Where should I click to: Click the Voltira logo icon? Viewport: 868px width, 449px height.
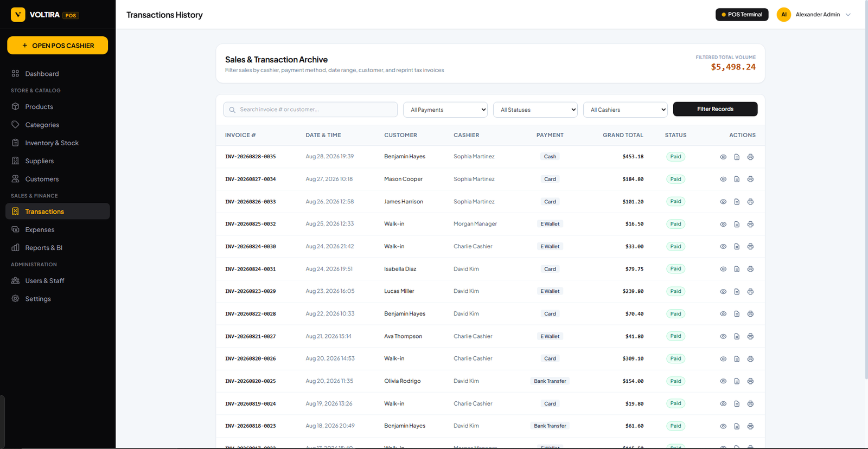[x=18, y=15]
